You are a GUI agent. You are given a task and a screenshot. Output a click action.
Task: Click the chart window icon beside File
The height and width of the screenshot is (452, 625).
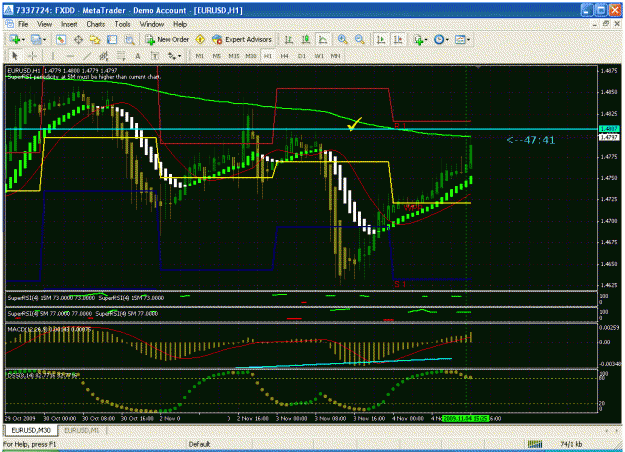10,24
